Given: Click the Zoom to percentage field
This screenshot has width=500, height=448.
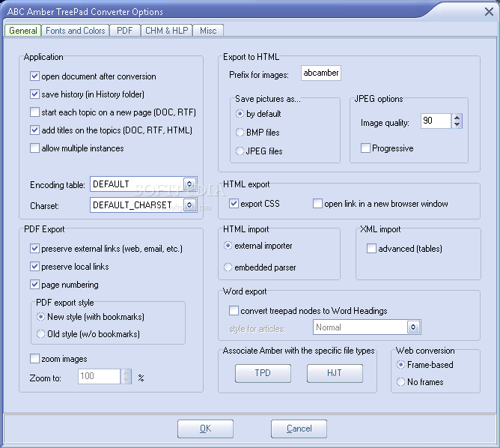Looking at the screenshot, I should coord(99,377).
